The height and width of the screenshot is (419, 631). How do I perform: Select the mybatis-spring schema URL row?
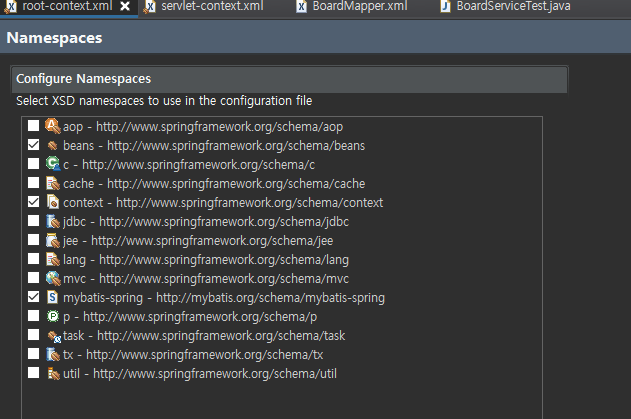(224, 298)
